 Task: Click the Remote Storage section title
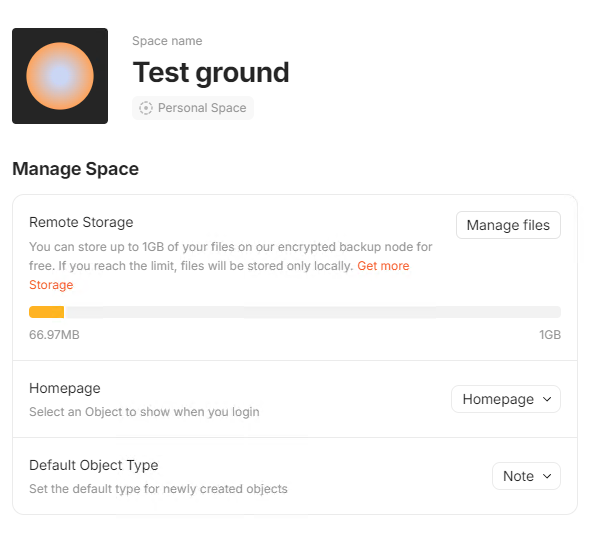click(81, 222)
